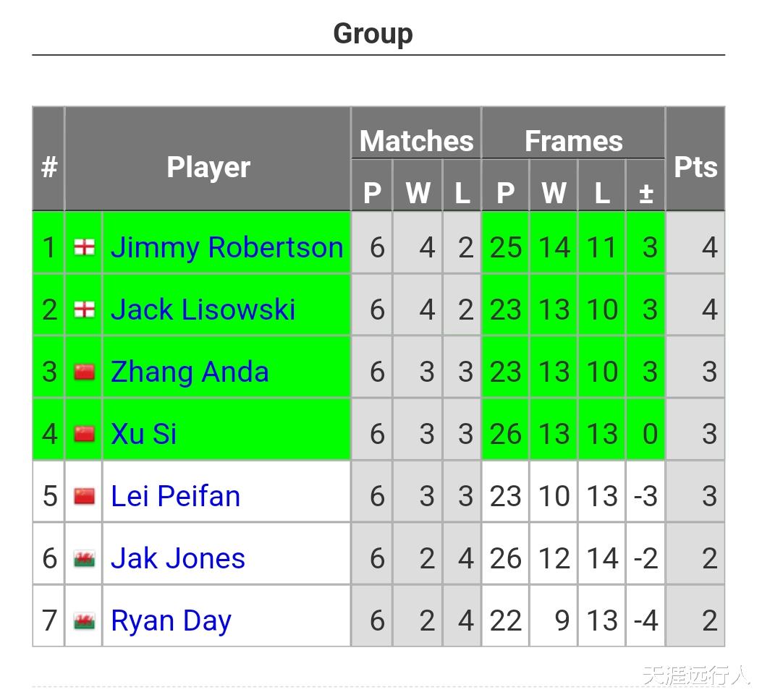762x700 pixels.
Task: Click England flag beside Jack Lisowski
Action: click(84, 310)
